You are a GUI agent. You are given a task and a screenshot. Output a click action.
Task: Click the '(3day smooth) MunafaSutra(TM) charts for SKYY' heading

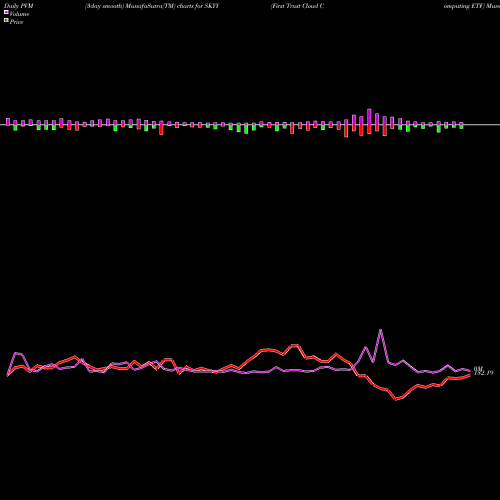click(x=152, y=6)
